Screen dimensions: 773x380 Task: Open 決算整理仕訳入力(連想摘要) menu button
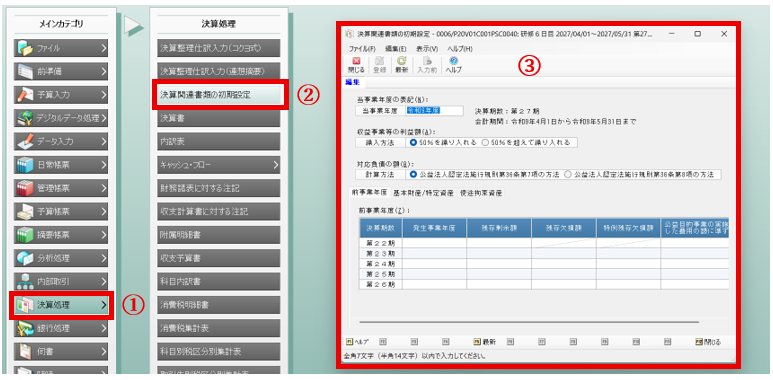coord(219,71)
